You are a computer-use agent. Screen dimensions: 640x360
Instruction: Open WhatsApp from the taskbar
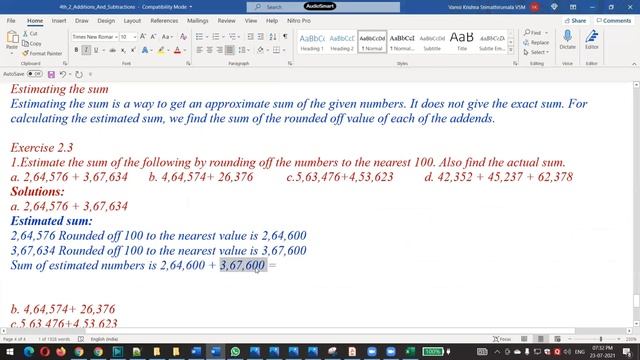[235, 351]
